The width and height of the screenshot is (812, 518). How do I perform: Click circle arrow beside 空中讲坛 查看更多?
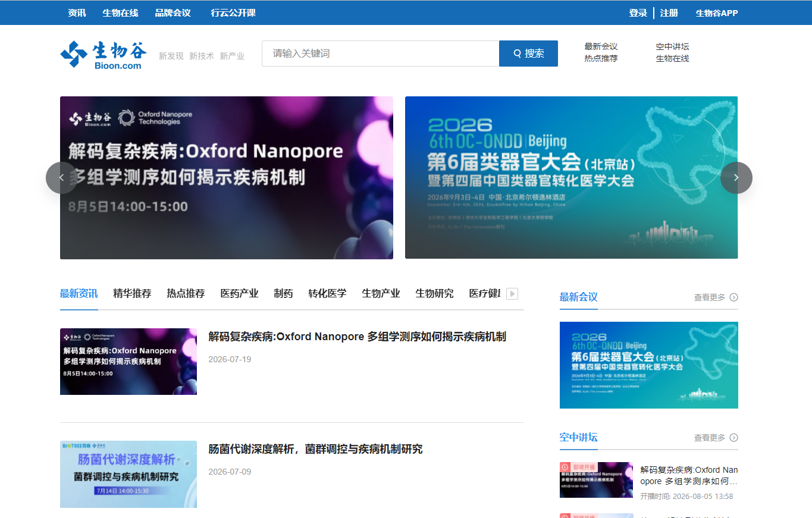point(733,438)
